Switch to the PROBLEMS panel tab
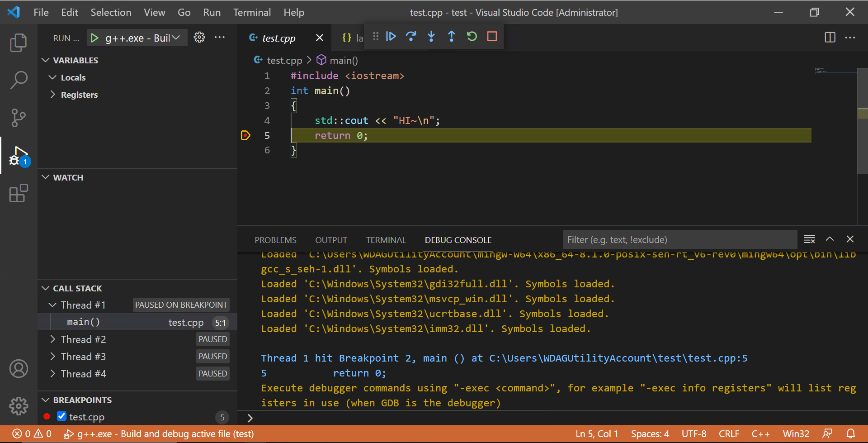The image size is (868, 443). point(275,240)
